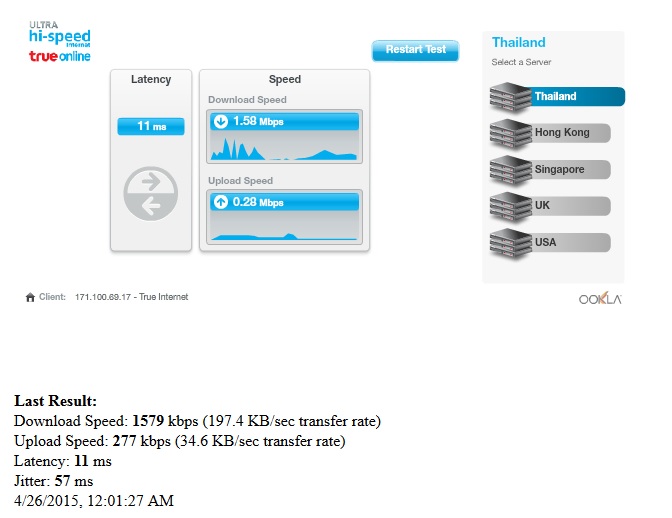Click the upload speed graph
The height and width of the screenshot is (518, 672).
pyautogui.click(x=284, y=226)
